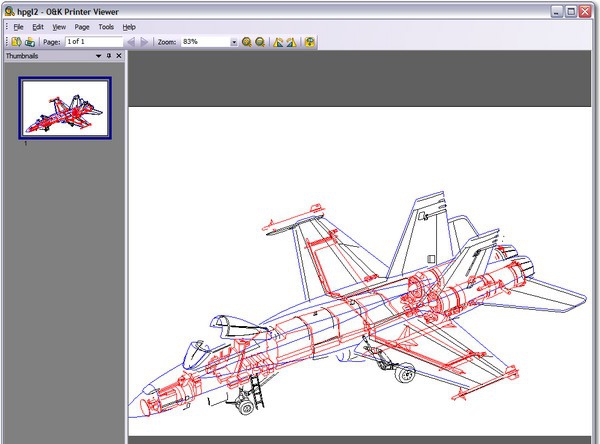The width and height of the screenshot is (600, 444).
Task: Click the rightmost yellow toolbar icon
Action: pyautogui.click(x=310, y=42)
